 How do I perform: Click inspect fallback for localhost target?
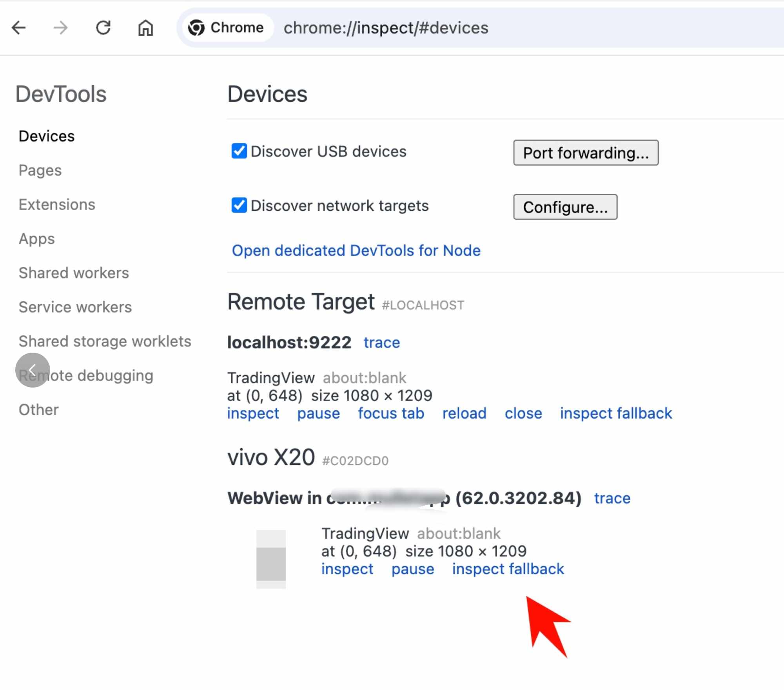pos(616,413)
